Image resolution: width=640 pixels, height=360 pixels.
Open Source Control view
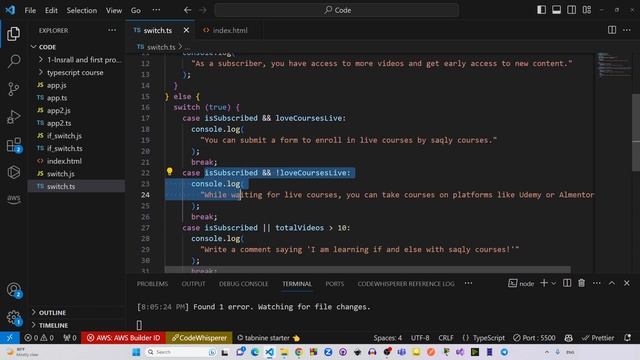click(13, 89)
